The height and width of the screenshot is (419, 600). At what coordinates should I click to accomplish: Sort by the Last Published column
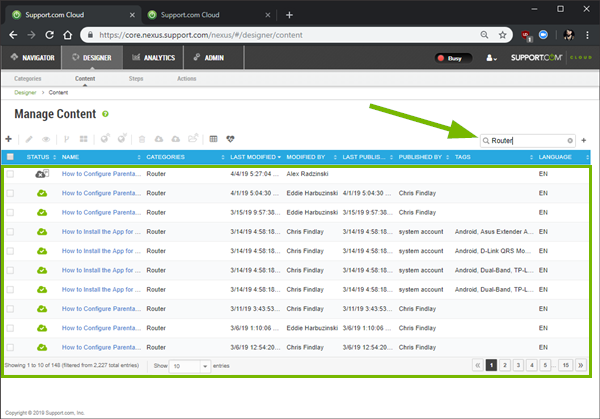tap(367, 157)
